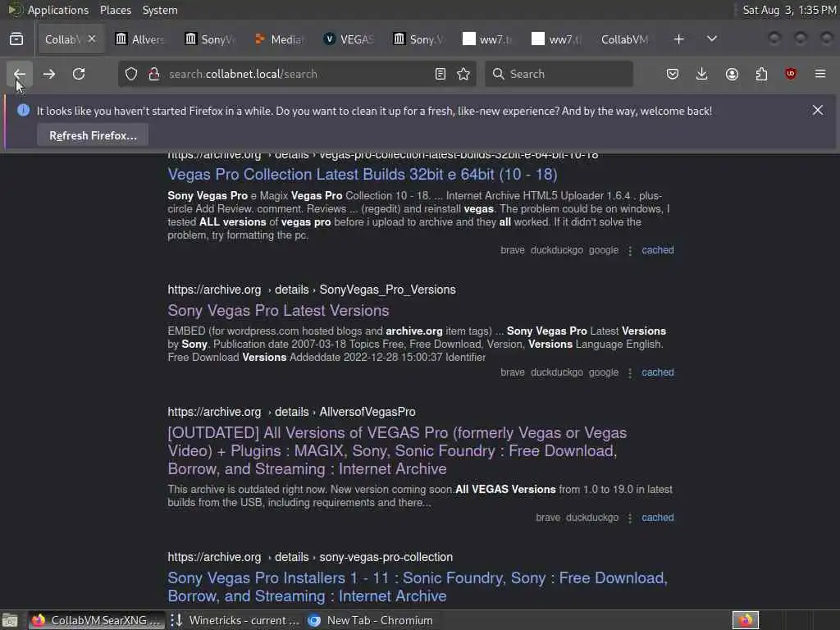The height and width of the screenshot is (630, 840).
Task: Toggle reader view icon in address bar
Action: pos(441,74)
